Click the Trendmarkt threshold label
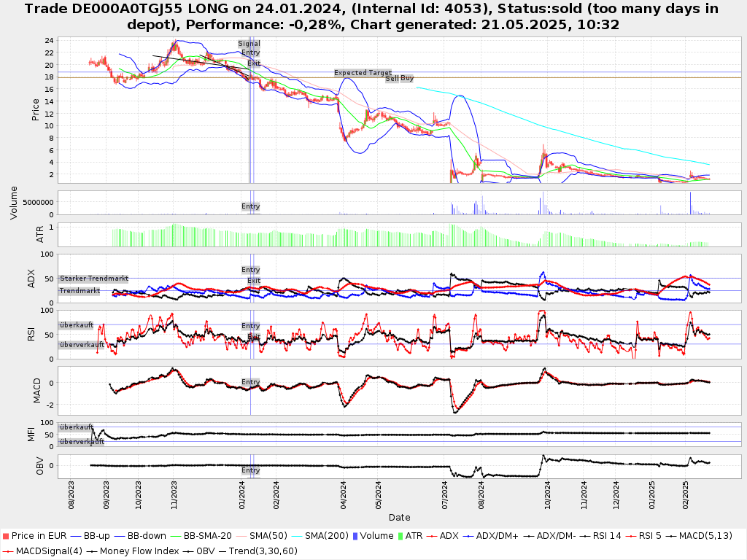 tap(80, 291)
